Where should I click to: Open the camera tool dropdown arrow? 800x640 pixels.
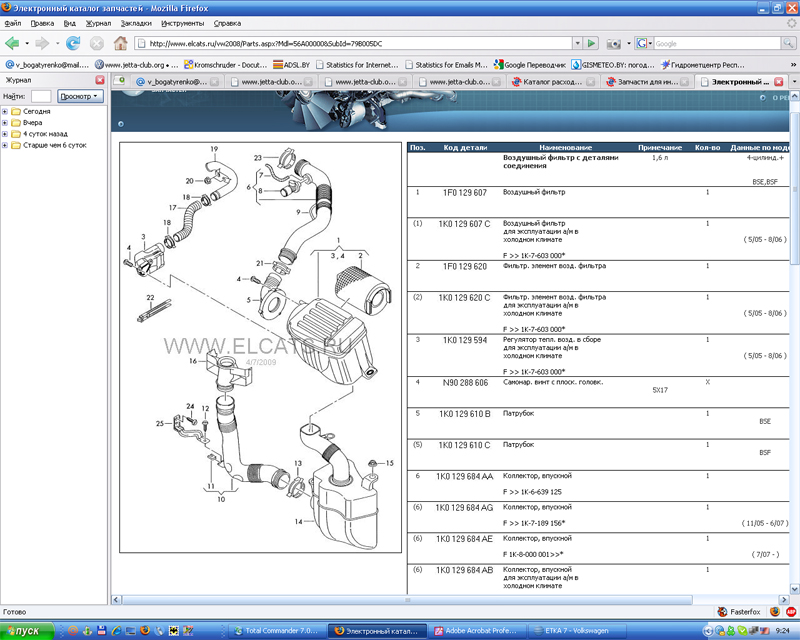628,44
